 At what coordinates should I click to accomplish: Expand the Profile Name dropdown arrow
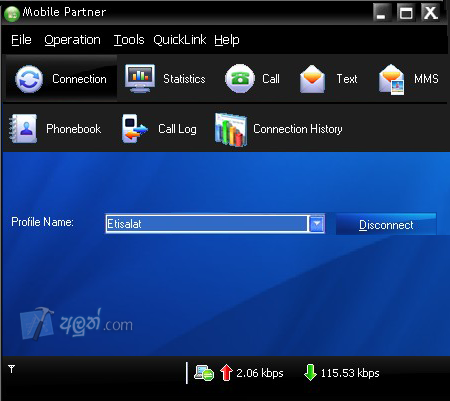point(317,224)
